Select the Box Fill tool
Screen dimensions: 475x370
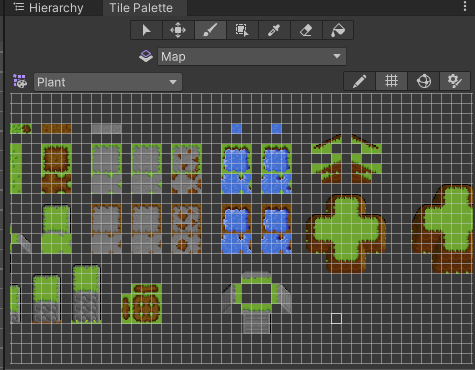pyautogui.click(x=242, y=30)
